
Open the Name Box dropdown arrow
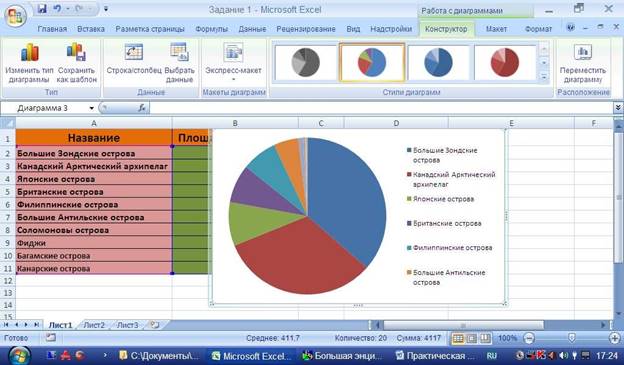[x=92, y=108]
